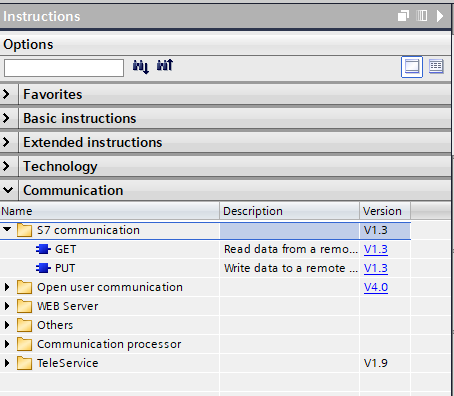Click the S7 communication folder icon
Screen dimensions: 454x396
24,230
